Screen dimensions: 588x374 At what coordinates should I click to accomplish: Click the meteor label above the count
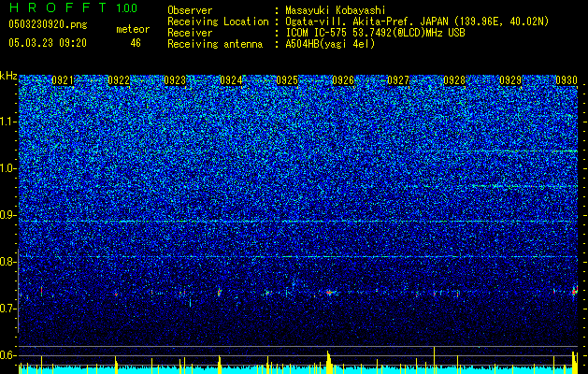[x=133, y=29]
